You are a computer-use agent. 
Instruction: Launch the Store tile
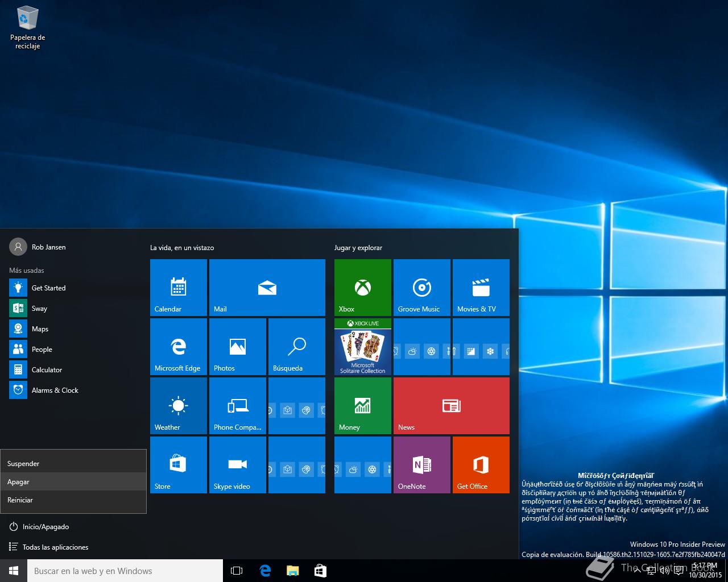pyautogui.click(x=179, y=465)
